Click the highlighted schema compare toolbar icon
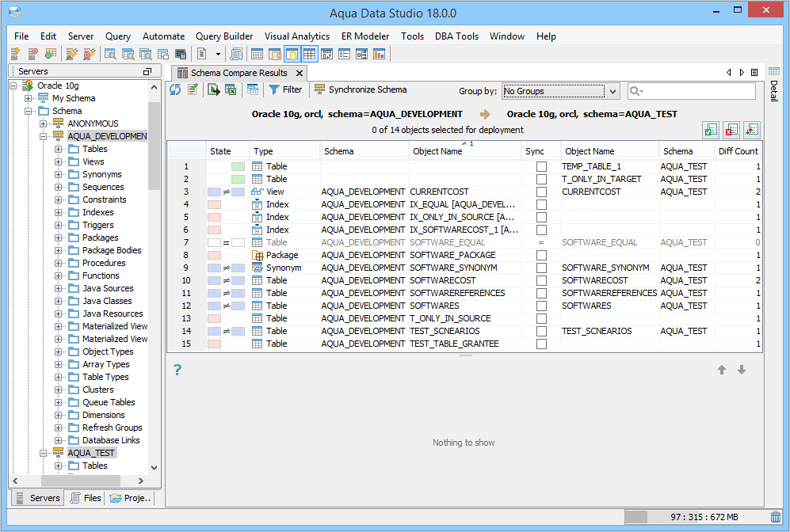Screen dimensions: 790x532 pyautogui.click(x=292, y=54)
